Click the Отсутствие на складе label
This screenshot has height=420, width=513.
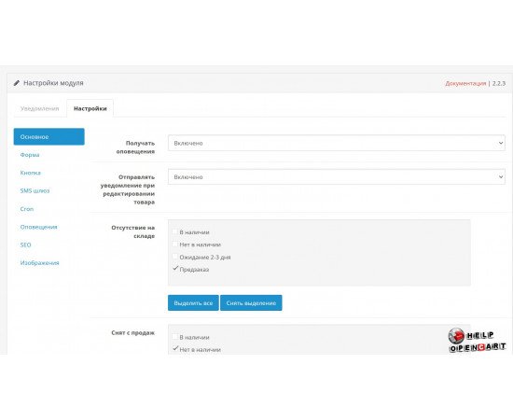pyautogui.click(x=132, y=231)
